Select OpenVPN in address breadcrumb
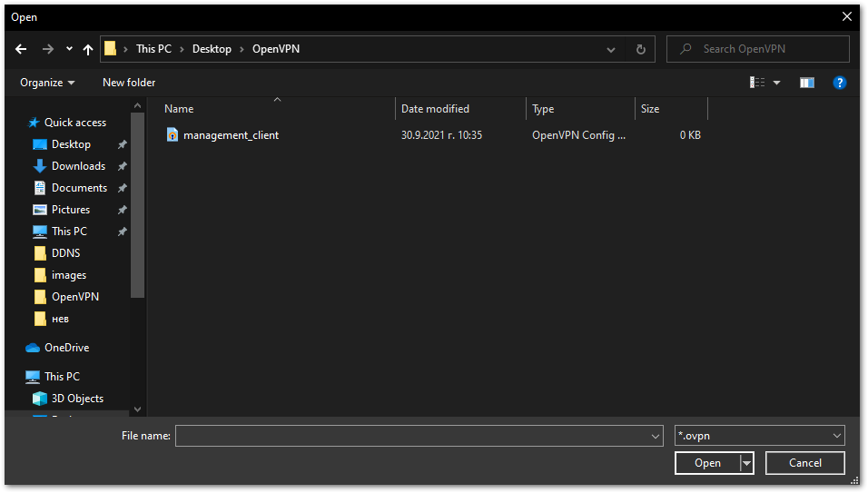This screenshot has width=868, height=493. click(276, 49)
